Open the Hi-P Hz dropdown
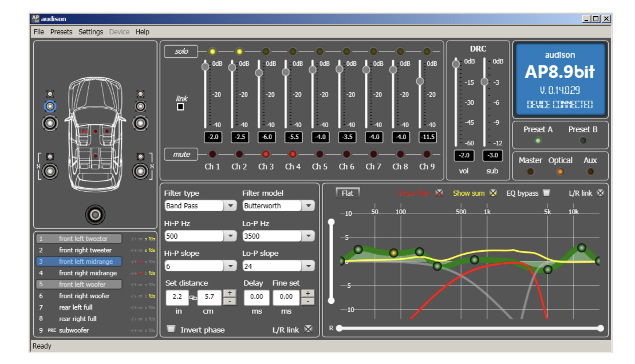Screen dimensions: 635x364 [x=230, y=236]
